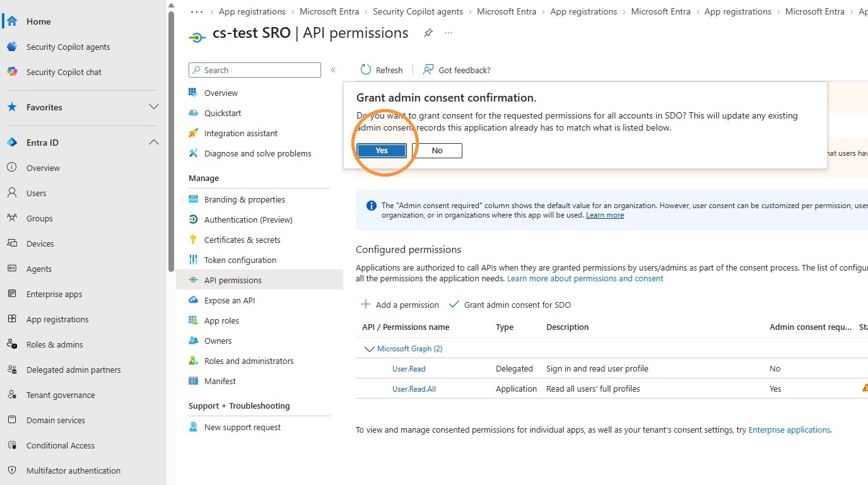Click the Home icon in left navigation
868x485 pixels.
point(12,21)
